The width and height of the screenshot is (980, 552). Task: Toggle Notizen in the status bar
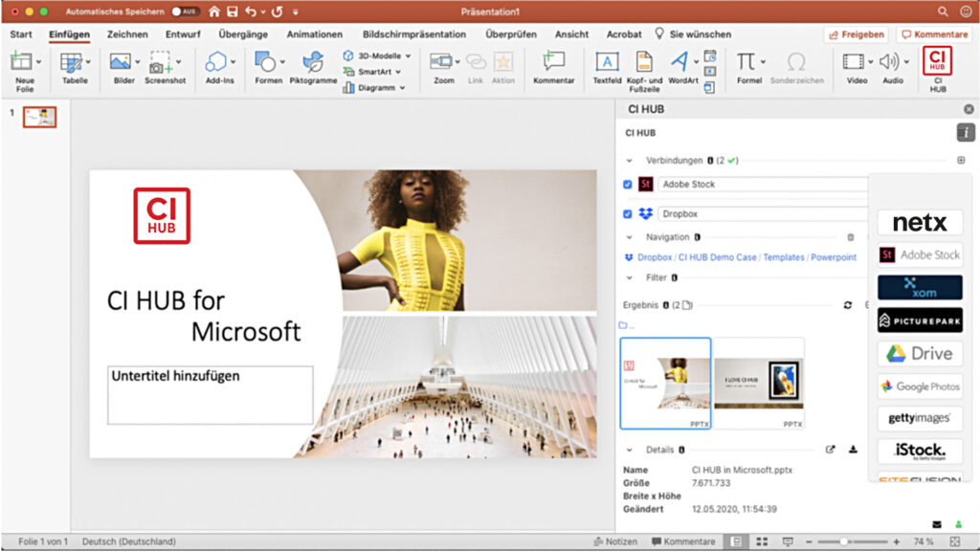coord(615,541)
